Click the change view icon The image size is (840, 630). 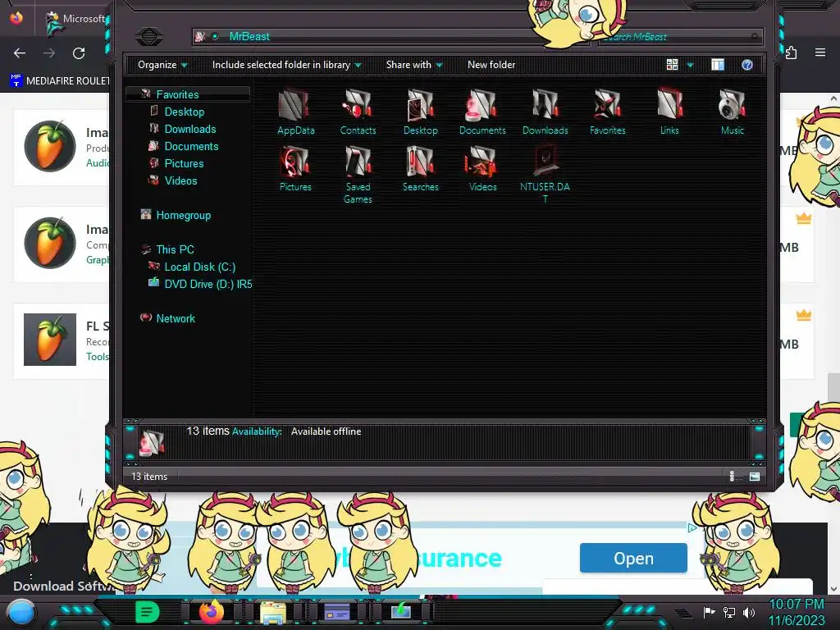[672, 65]
